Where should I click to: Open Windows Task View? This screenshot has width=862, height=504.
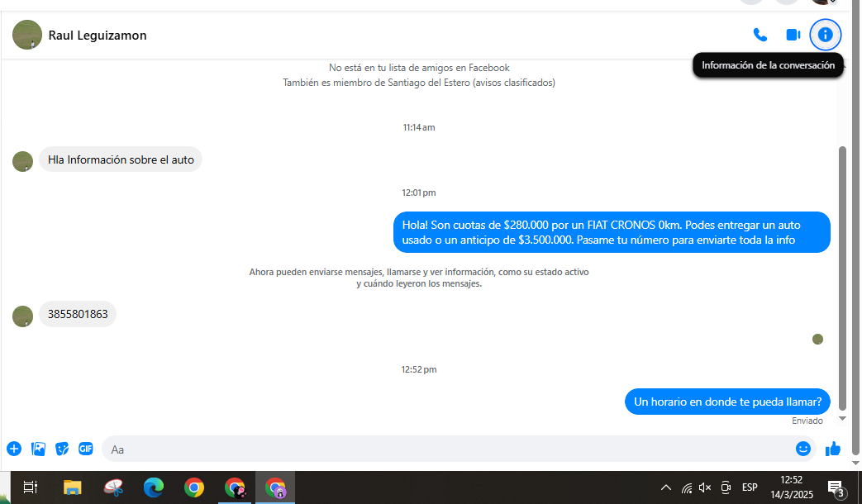click(31, 487)
